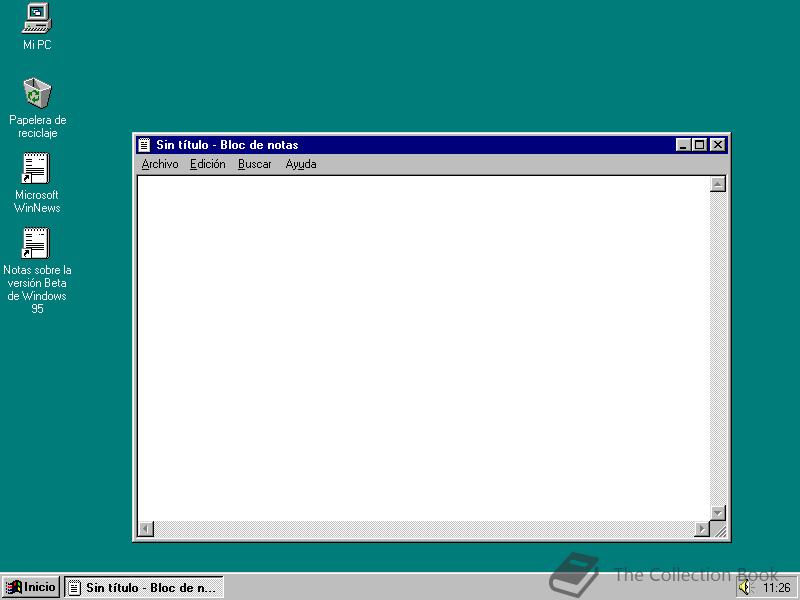
Task: Click the Notepad icon in title bar
Action: (144, 145)
